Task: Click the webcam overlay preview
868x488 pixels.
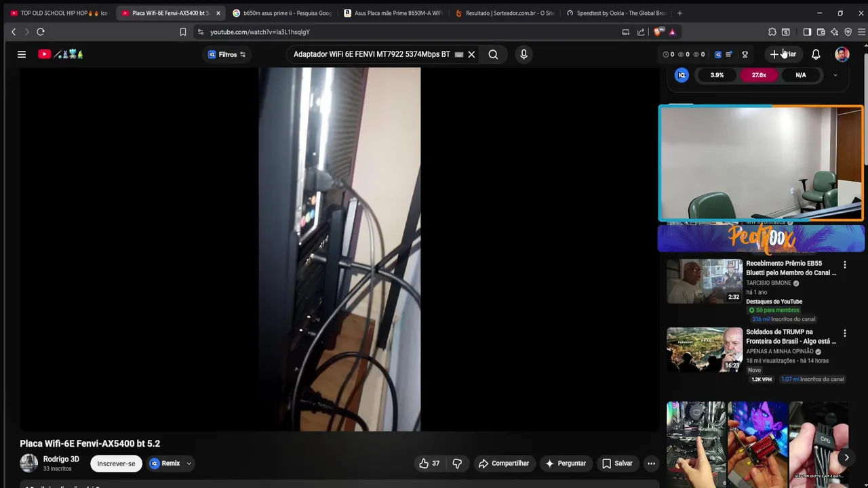Action: 761,163
